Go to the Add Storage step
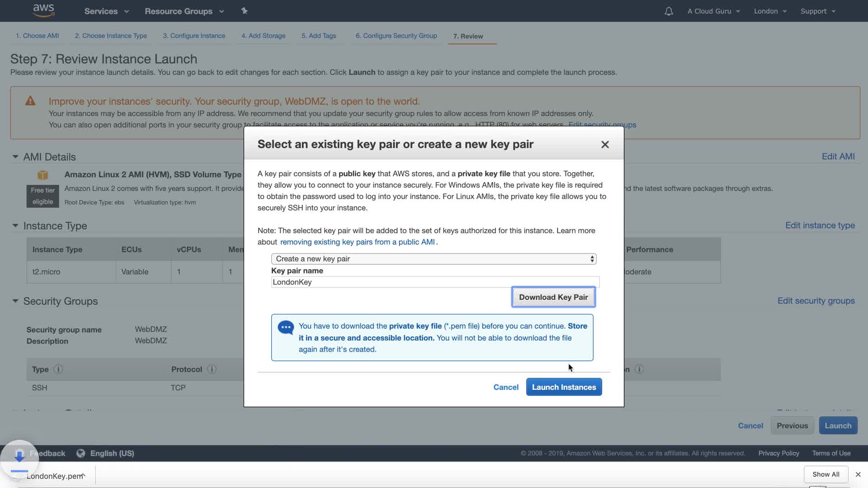 [263, 36]
